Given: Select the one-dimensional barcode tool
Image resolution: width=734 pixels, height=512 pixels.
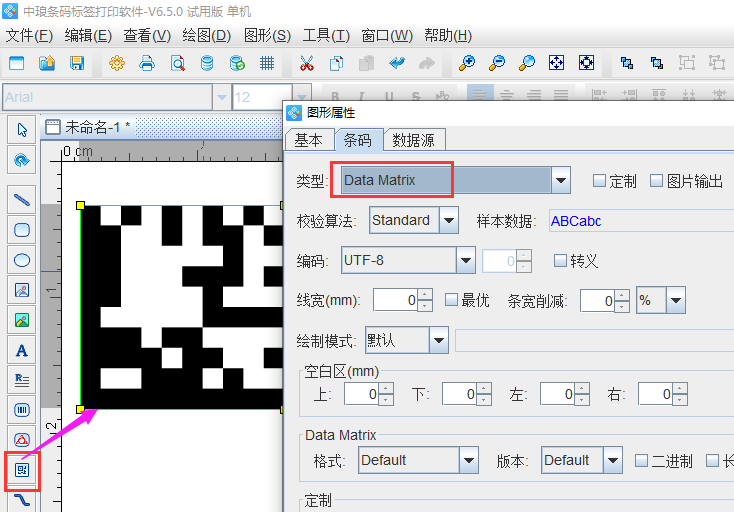Looking at the screenshot, I should [x=22, y=410].
